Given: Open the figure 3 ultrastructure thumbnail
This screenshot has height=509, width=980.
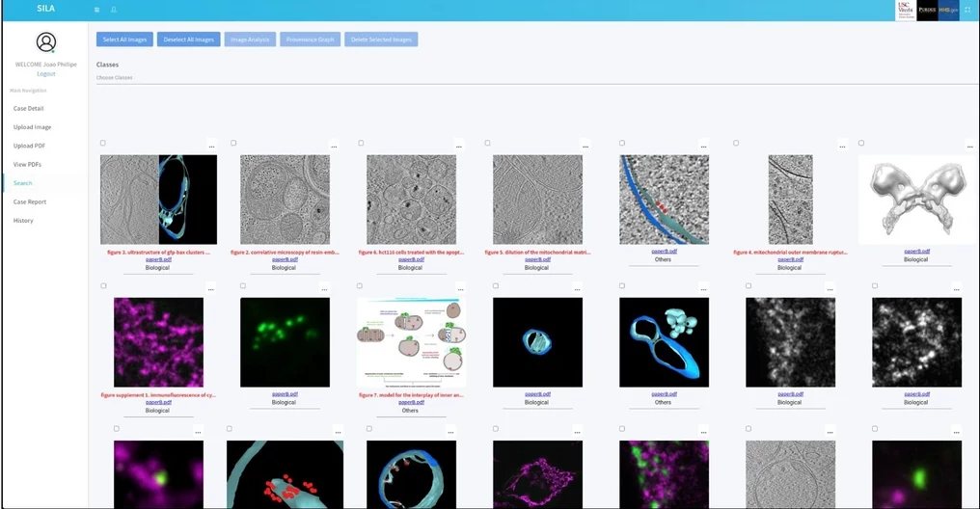Looking at the screenshot, I should [x=159, y=200].
